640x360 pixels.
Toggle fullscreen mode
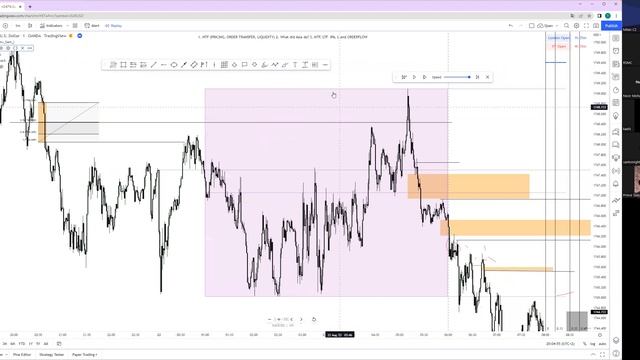(586, 26)
